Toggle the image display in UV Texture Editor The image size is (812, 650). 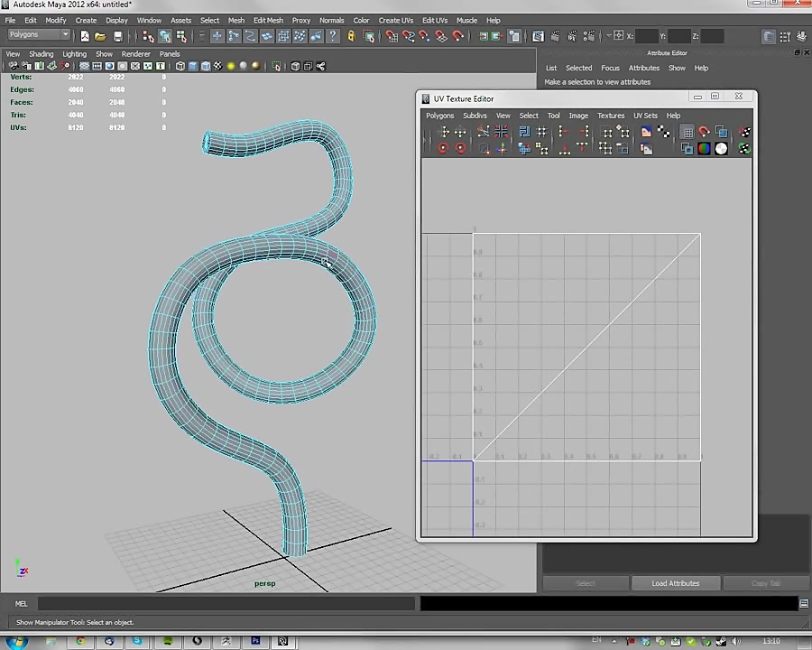645,133
